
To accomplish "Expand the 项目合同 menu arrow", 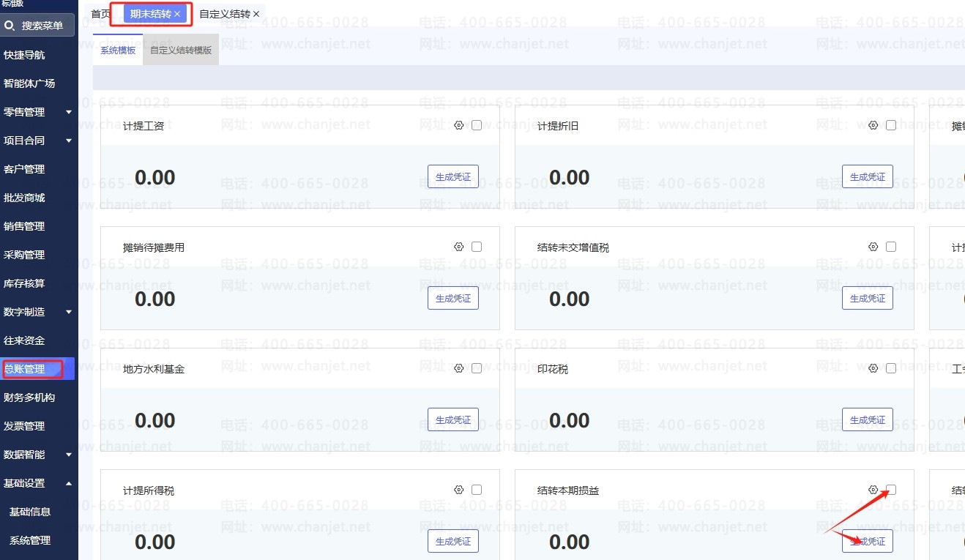I will click(69, 141).
